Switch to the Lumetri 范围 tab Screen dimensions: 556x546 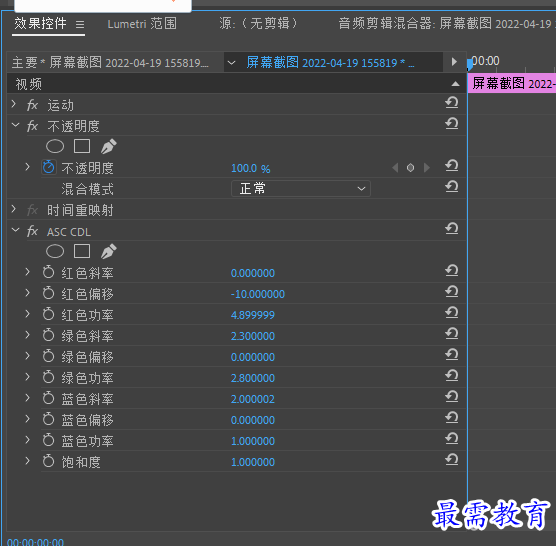[x=142, y=24]
